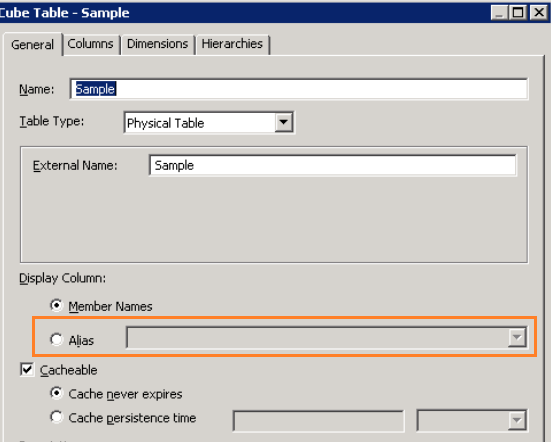The image size is (551, 442).
Task: Click the Alias combo box field
Action: (326, 337)
